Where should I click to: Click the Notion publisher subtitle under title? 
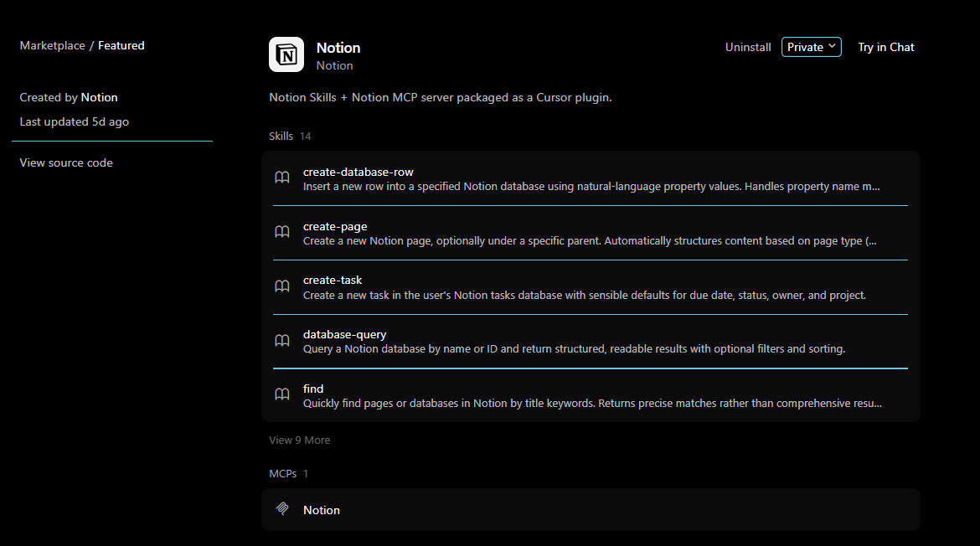pos(334,65)
